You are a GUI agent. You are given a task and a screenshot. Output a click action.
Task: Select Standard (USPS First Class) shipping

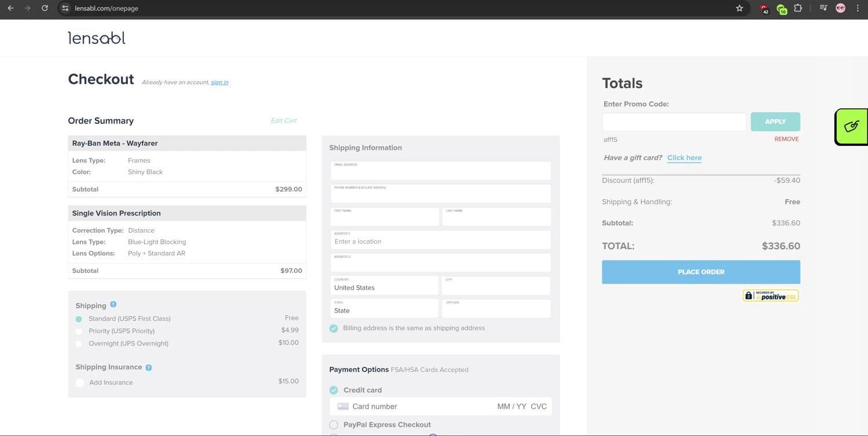click(x=79, y=319)
